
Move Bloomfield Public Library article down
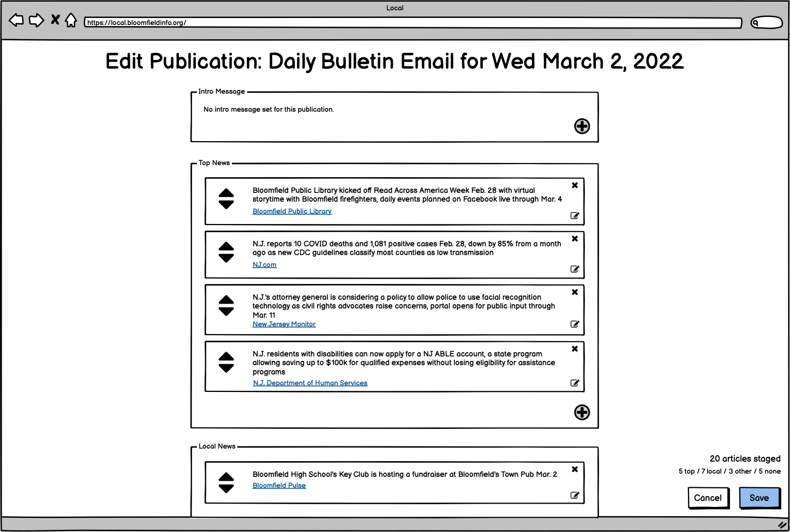226,205
